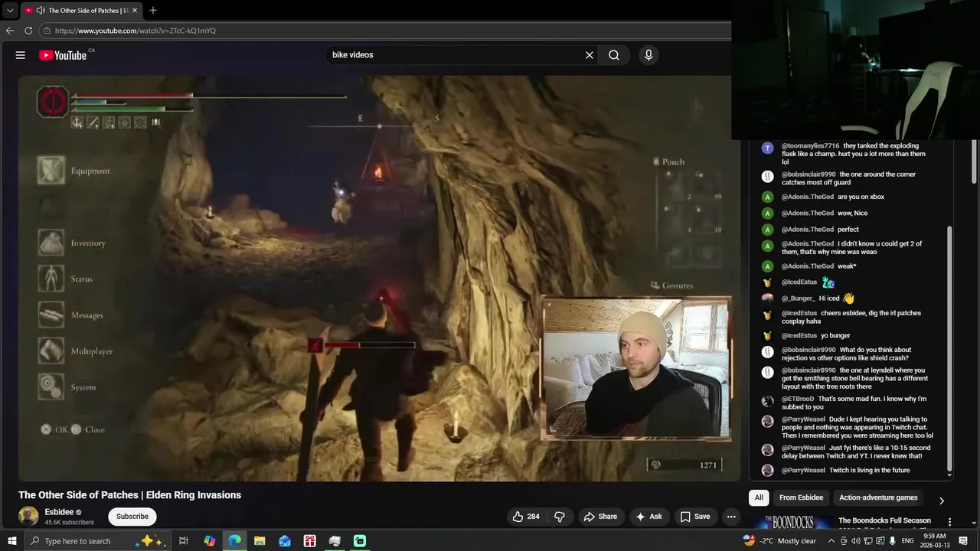Viewport: 980px width, 551px height.
Task: Click the browser back arrow
Action: 10,31
